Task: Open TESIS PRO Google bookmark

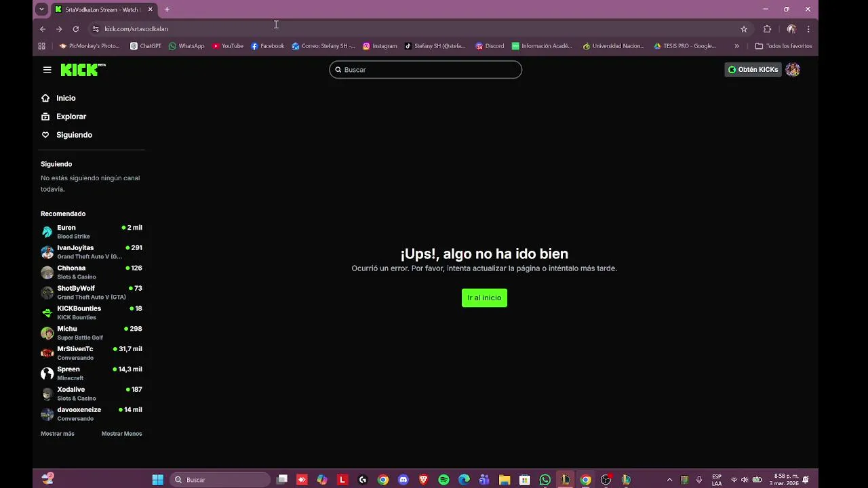Action: pyautogui.click(x=685, y=46)
